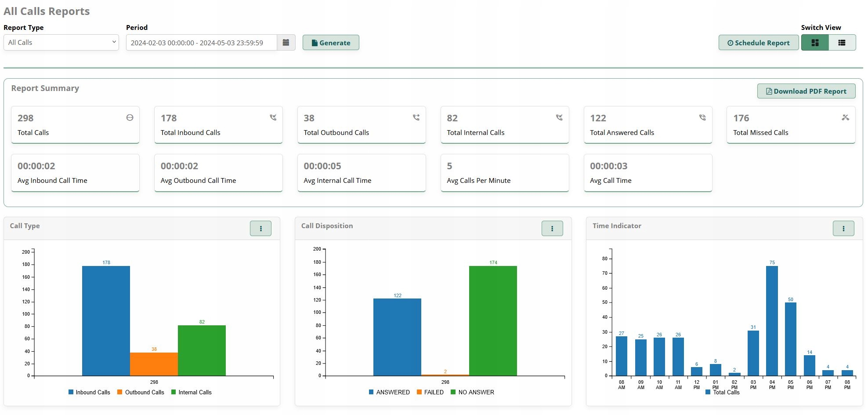868x415 pixels.
Task: Click the Total Missed Calls icon
Action: coord(845,118)
